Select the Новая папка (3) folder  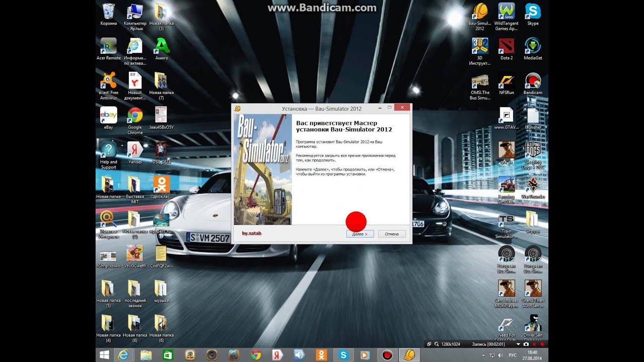[161, 17]
